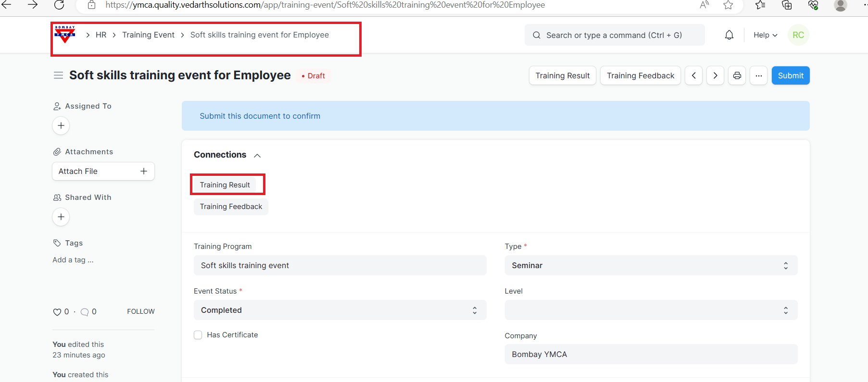Image resolution: width=868 pixels, height=382 pixels.
Task: Focus the search or command bar
Action: [x=614, y=35]
